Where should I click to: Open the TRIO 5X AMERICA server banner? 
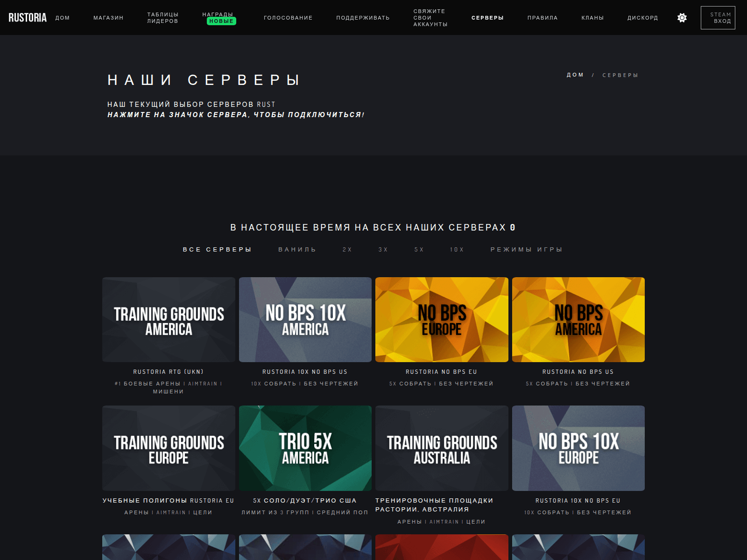[x=305, y=448]
